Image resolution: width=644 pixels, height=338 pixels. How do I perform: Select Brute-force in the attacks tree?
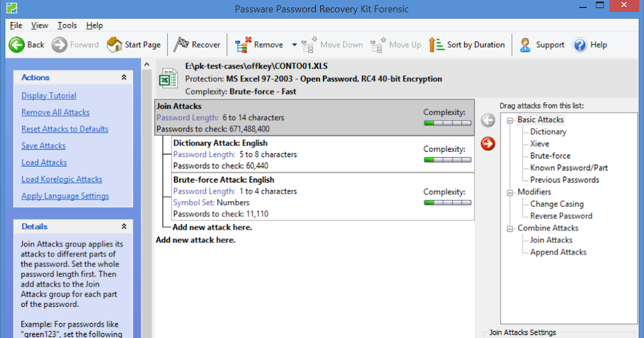coord(550,156)
